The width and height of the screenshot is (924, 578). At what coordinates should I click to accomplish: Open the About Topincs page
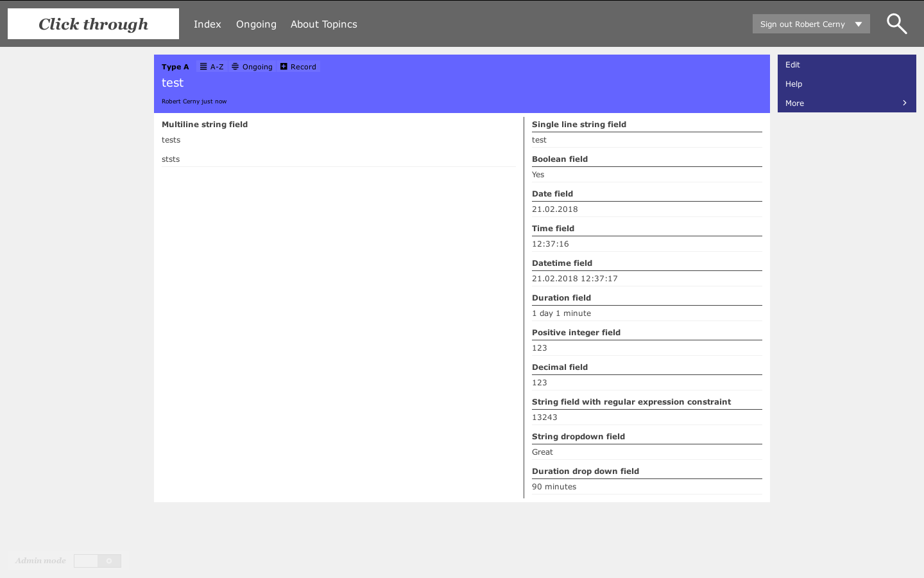[323, 24]
